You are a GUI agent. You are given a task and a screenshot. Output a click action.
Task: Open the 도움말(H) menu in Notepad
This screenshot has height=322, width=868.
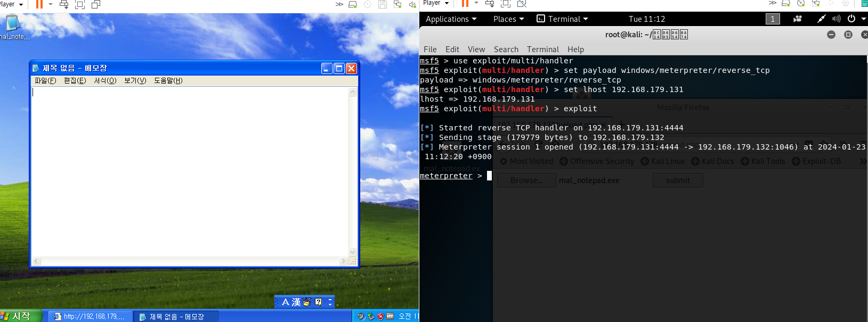[168, 81]
